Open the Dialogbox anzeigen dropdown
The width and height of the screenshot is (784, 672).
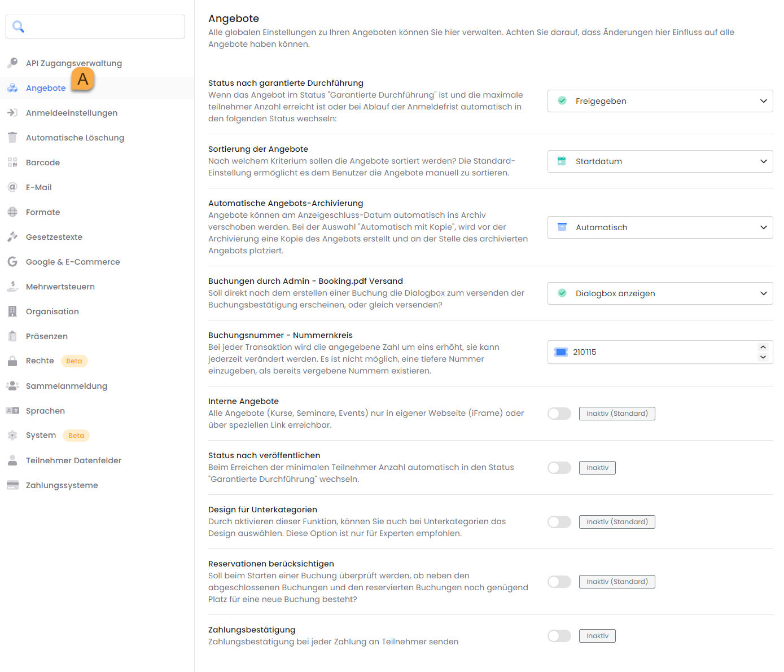coord(660,293)
